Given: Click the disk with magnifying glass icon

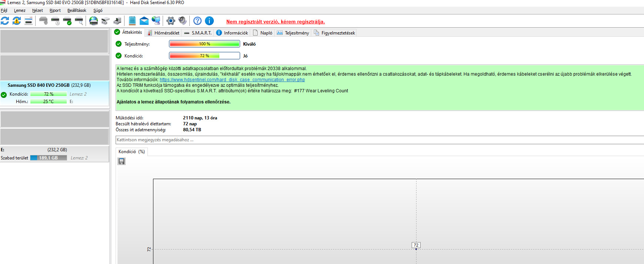Looking at the screenshot, I should click(x=79, y=21).
